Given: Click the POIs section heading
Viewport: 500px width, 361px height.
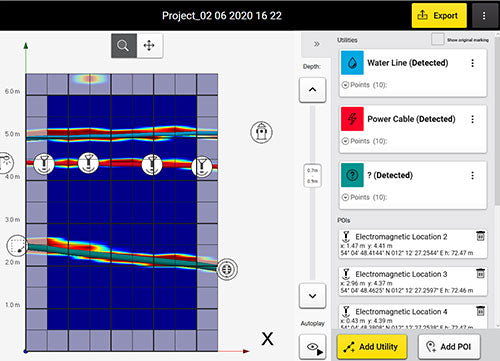Looking at the screenshot, I should pos(343,220).
